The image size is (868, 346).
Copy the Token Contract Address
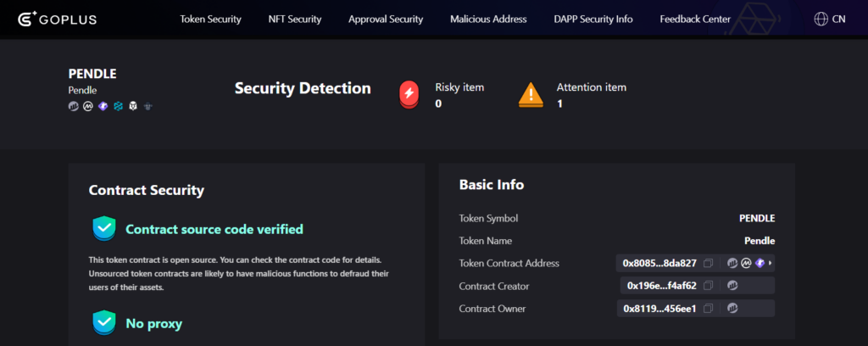coord(708,264)
